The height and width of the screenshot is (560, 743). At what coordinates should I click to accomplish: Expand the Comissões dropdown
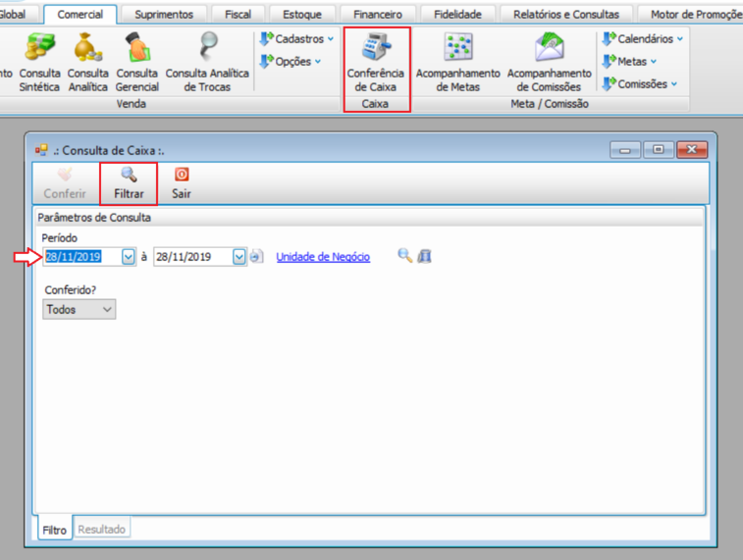point(640,84)
